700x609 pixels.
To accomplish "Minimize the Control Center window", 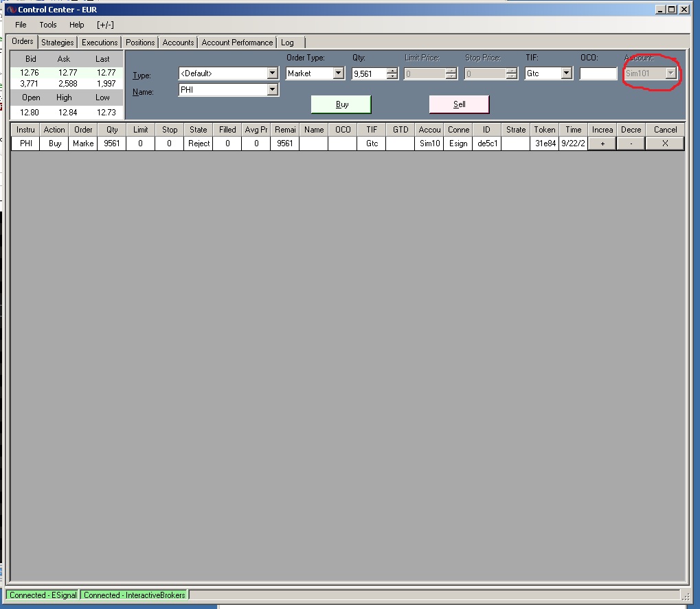I will [x=661, y=10].
